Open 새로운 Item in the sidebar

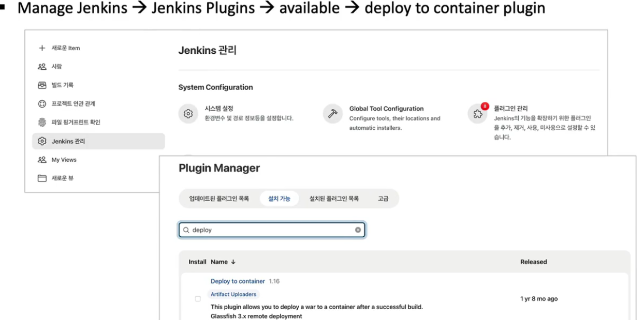[x=66, y=48]
